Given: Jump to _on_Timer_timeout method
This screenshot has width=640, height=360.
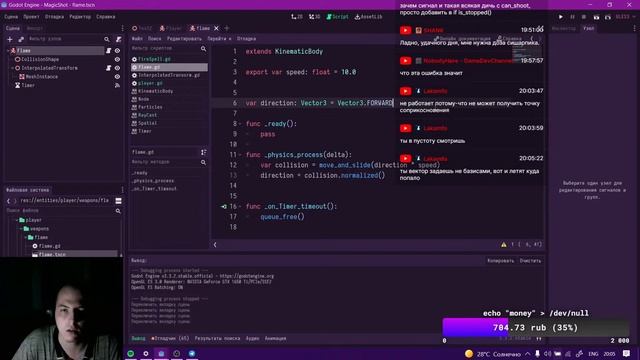Looking at the screenshot, I should click(x=154, y=189).
